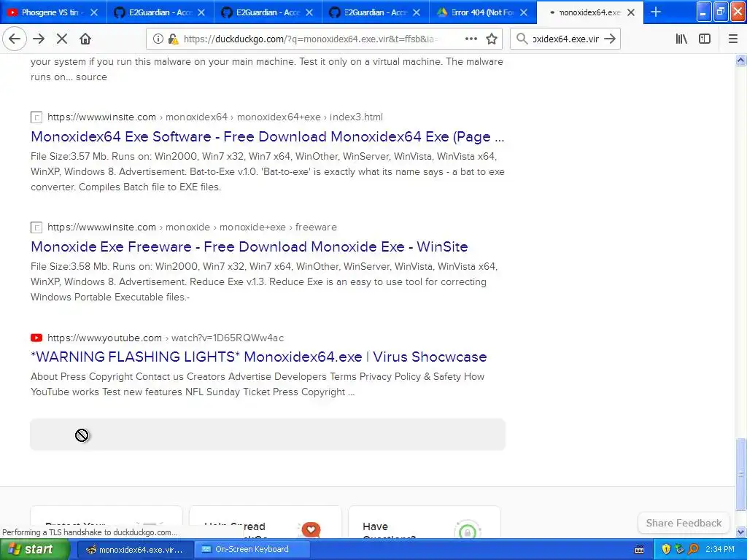Open WARNING FLASHING LIGHTS Monoxidex64.exe video result
The image size is (747, 560).
tap(259, 357)
